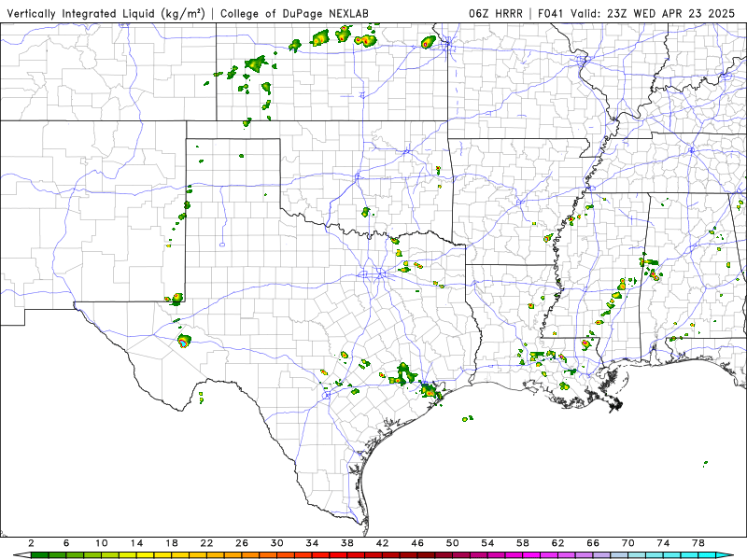Click the color scale label '30'
This screenshot has width=747, height=560.
coord(277,543)
